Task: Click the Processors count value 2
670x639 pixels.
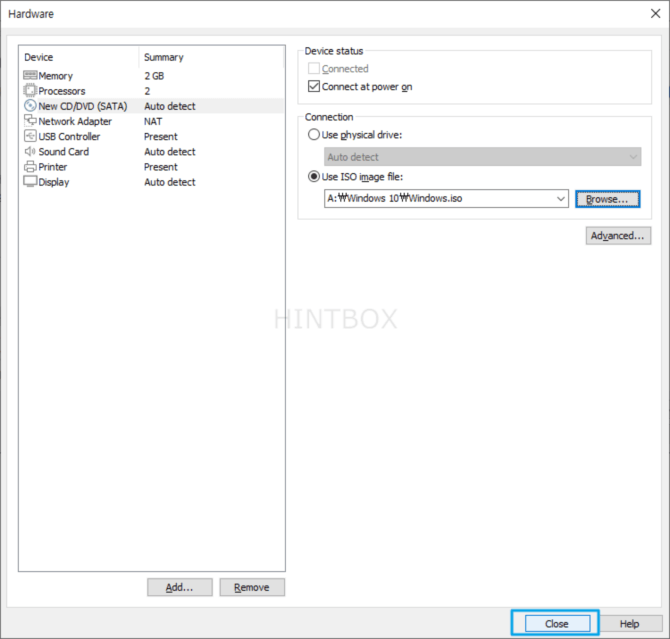Action: click(147, 91)
